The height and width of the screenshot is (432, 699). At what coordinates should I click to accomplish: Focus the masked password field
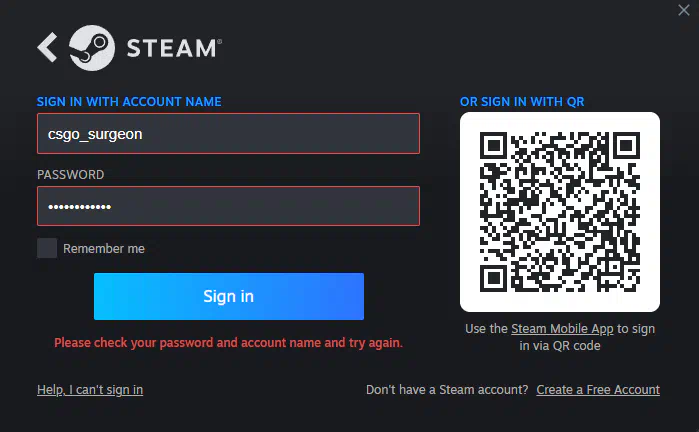228,206
